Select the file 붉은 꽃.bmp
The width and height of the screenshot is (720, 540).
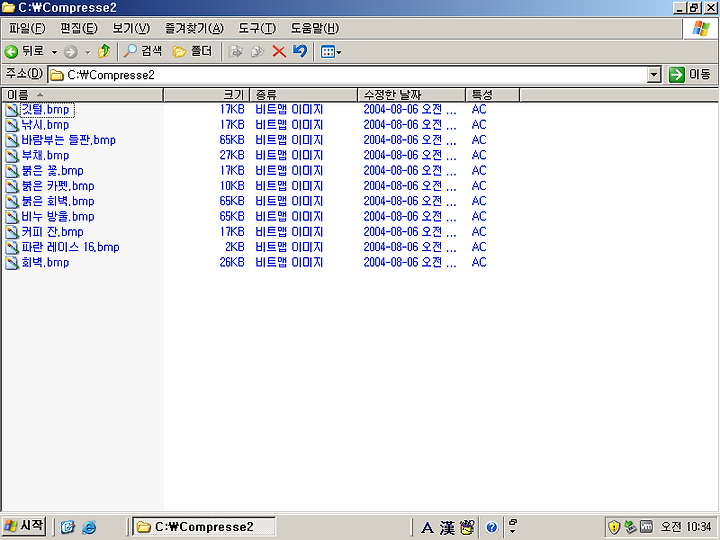[x=53, y=171]
